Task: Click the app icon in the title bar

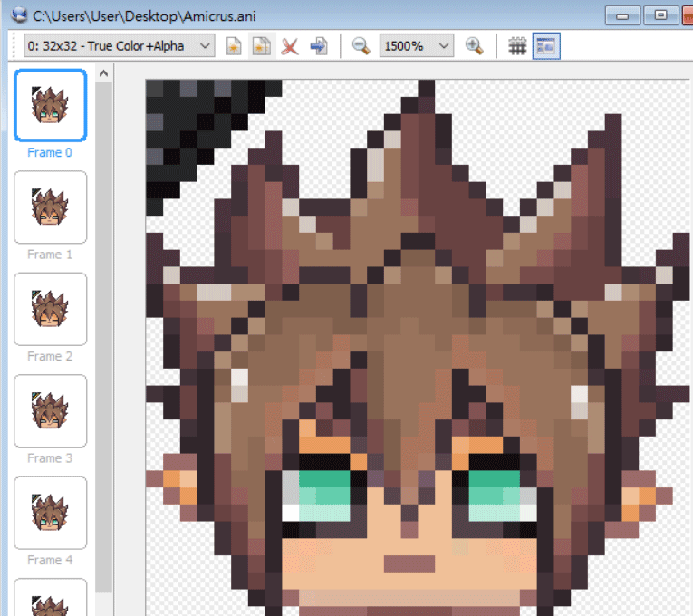Action: (19, 15)
